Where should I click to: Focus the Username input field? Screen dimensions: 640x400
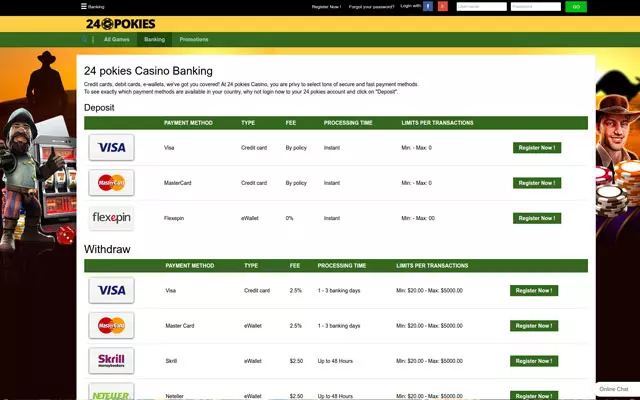(x=482, y=7)
